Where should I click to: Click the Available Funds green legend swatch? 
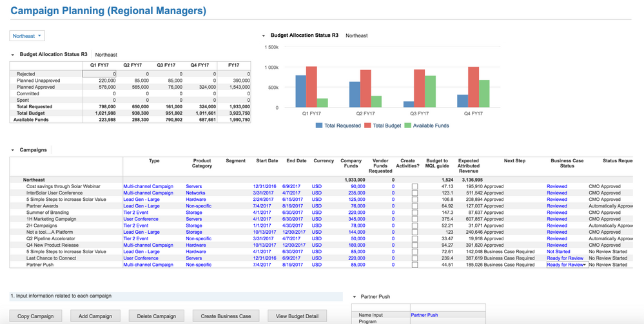click(408, 126)
